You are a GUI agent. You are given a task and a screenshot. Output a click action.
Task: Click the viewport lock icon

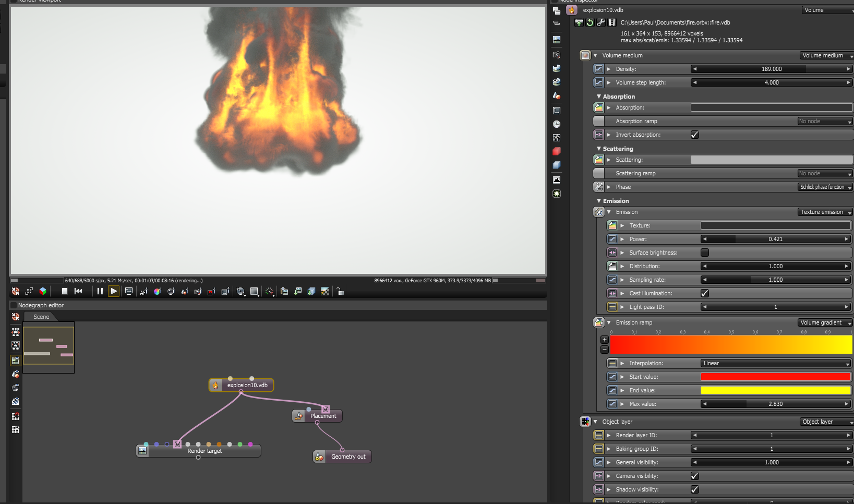click(340, 291)
